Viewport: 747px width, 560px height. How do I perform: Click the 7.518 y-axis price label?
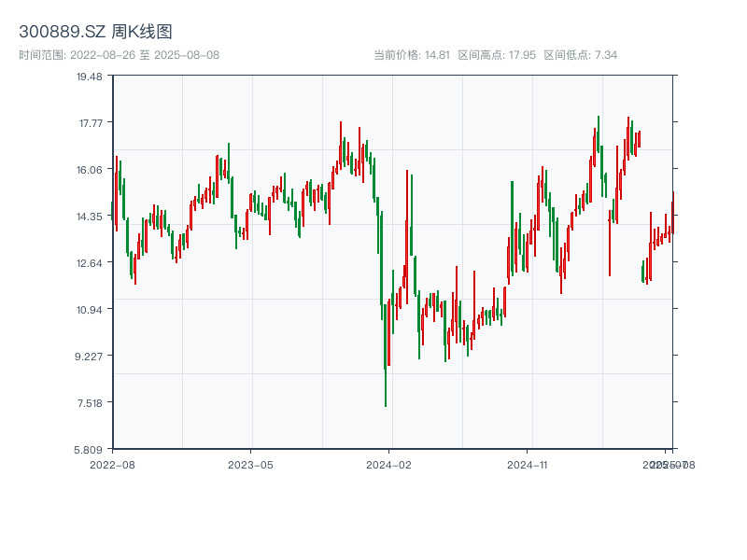pos(90,403)
